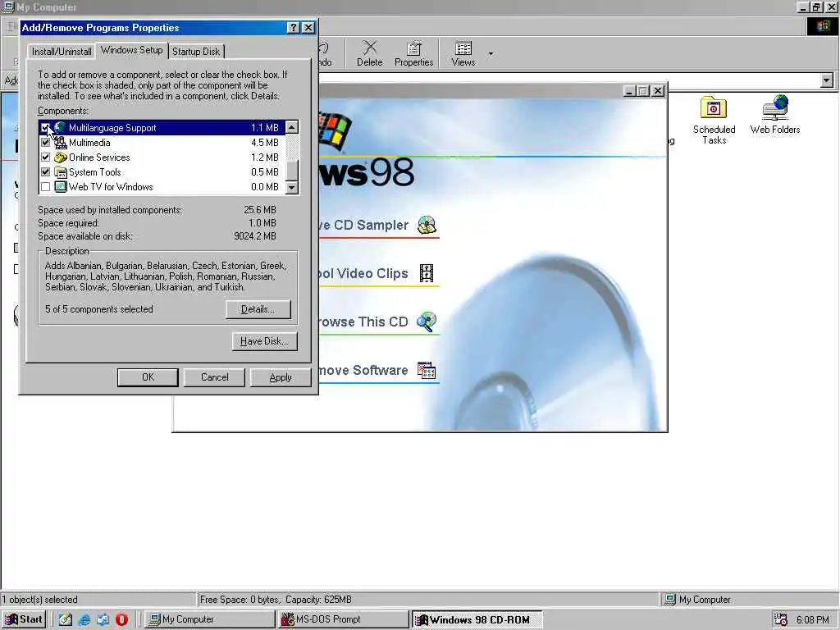Open the Views toolbar button
840x630 pixels.
(463, 53)
